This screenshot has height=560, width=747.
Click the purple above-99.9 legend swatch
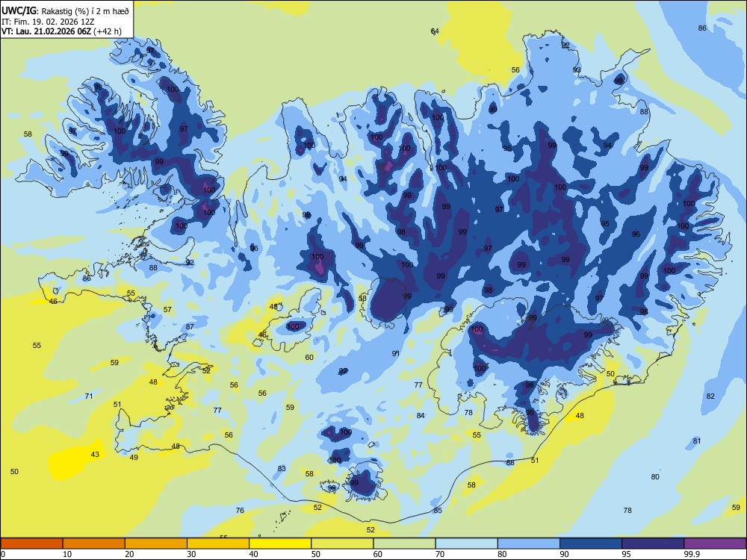(715, 544)
